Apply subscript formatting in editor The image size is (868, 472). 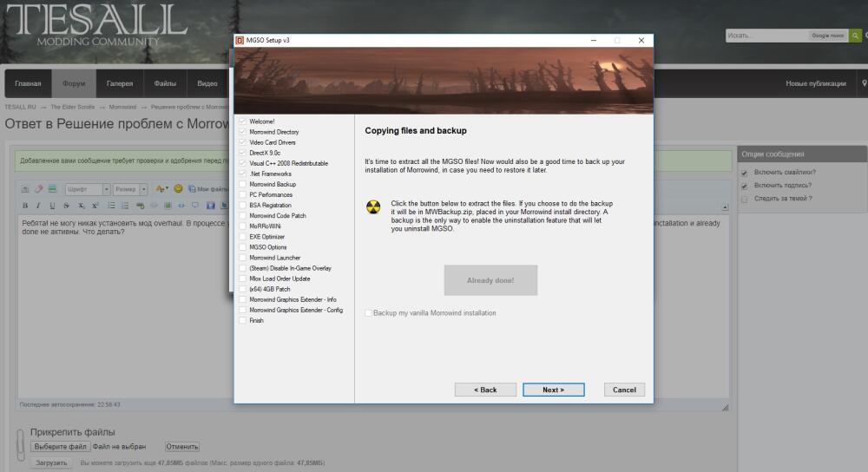(81, 206)
